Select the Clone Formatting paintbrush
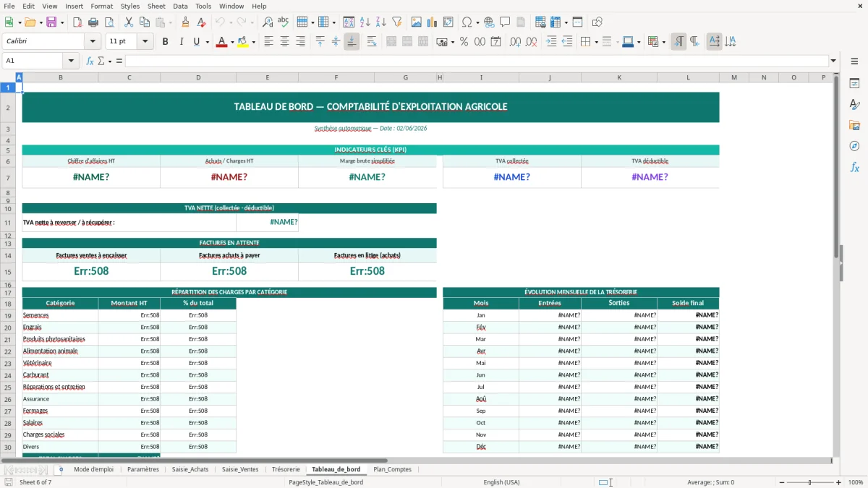Viewport: 868px width, 488px height. coord(185,22)
